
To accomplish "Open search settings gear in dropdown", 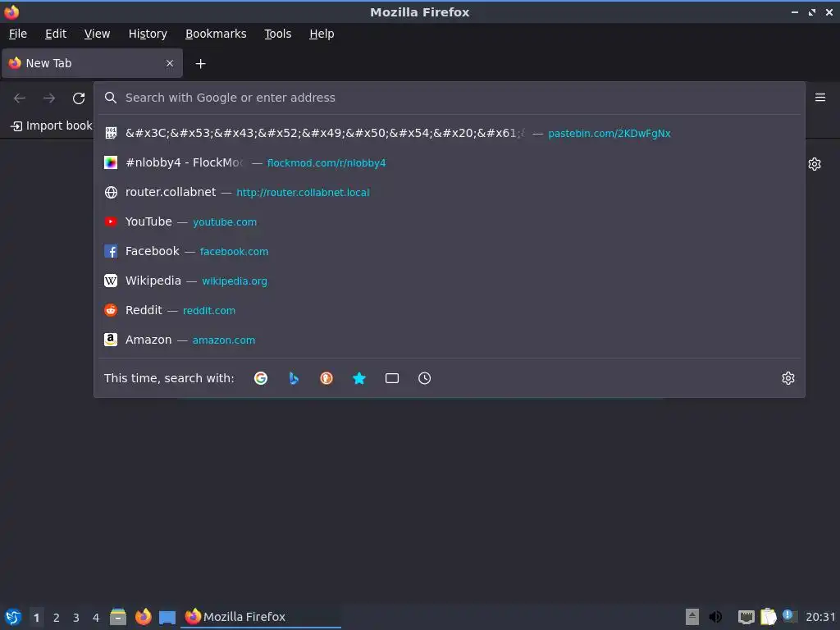I will 787,378.
